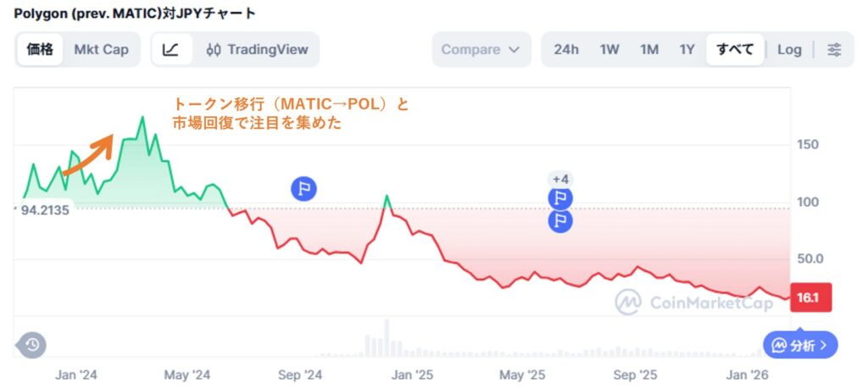Select the 価格 price view
Screen dimensions: 868x389
40,50
